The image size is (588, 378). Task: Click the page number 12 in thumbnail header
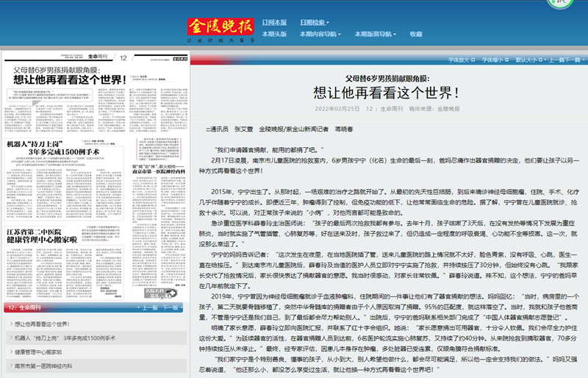[123, 58]
